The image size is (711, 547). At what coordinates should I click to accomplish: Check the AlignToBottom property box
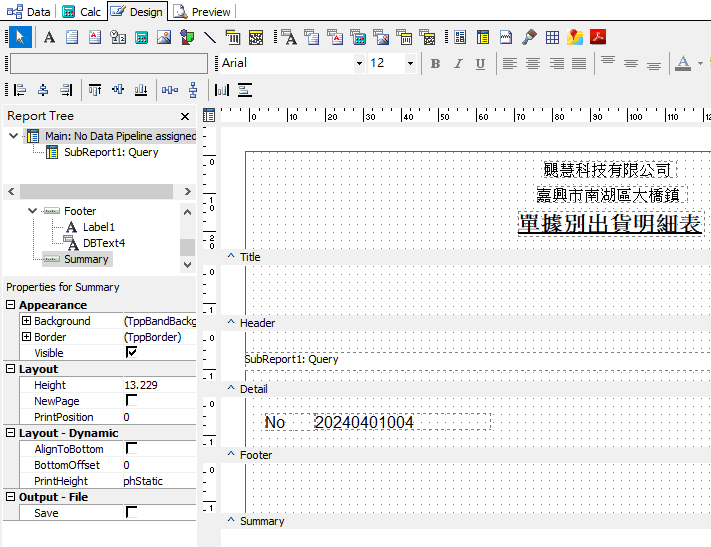click(131, 449)
